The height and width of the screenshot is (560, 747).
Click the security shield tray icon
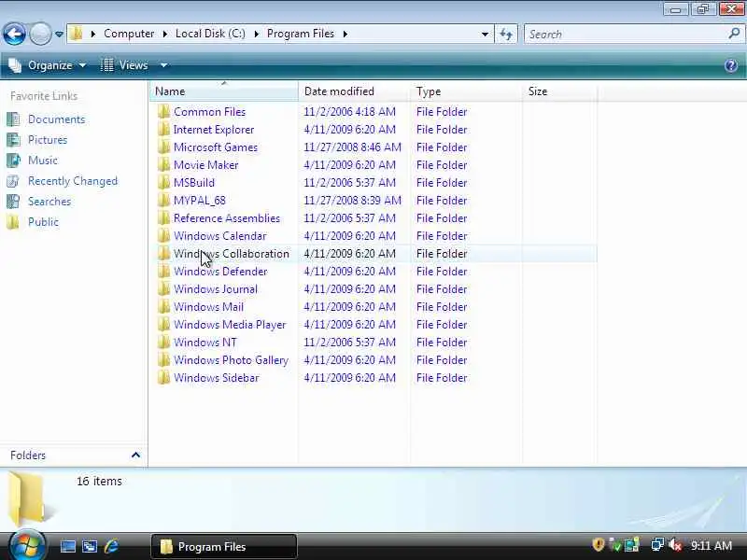tap(599, 545)
